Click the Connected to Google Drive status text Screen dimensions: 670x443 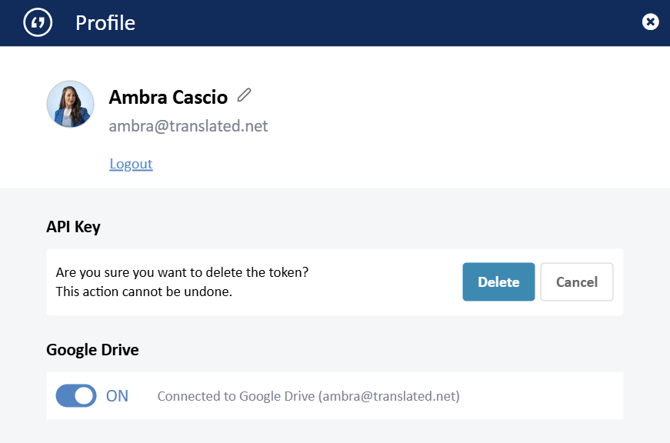pyautogui.click(x=308, y=396)
